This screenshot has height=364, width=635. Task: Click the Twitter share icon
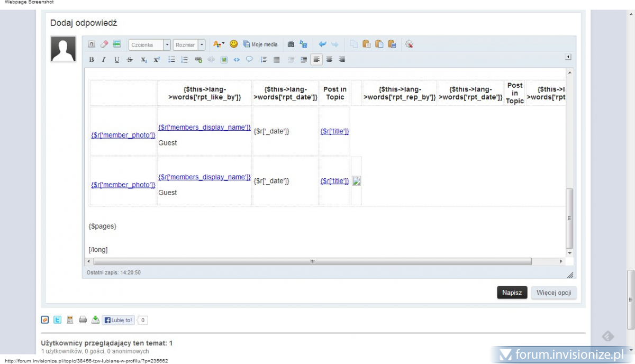click(x=57, y=320)
